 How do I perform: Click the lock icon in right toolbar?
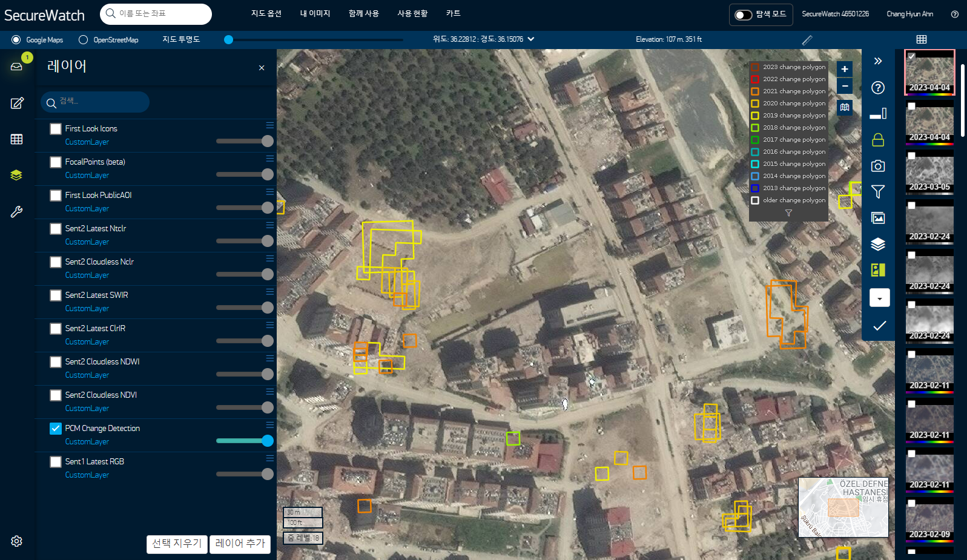(878, 140)
